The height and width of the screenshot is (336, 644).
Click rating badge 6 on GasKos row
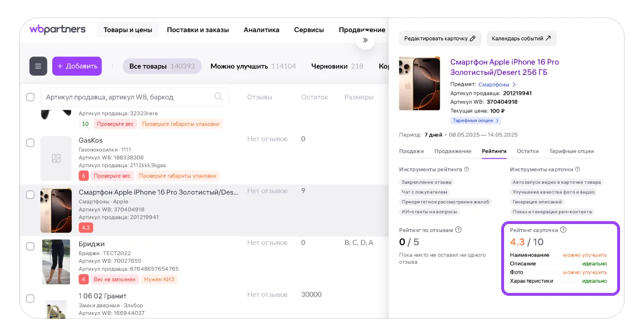coord(84,176)
